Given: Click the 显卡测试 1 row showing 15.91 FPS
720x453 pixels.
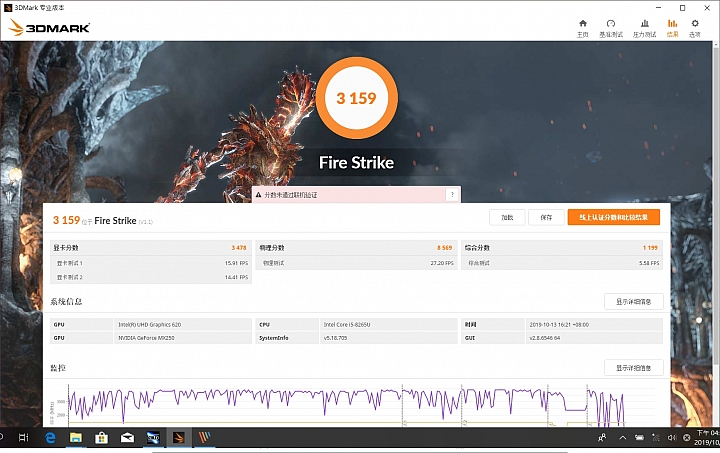Looking at the screenshot, I should tap(151, 263).
